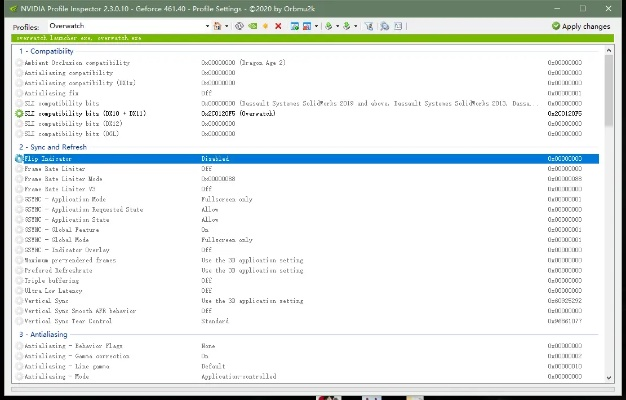This screenshot has height=400, width=626.
Task: Click the import profiles green arrow icon
Action: pos(347,26)
